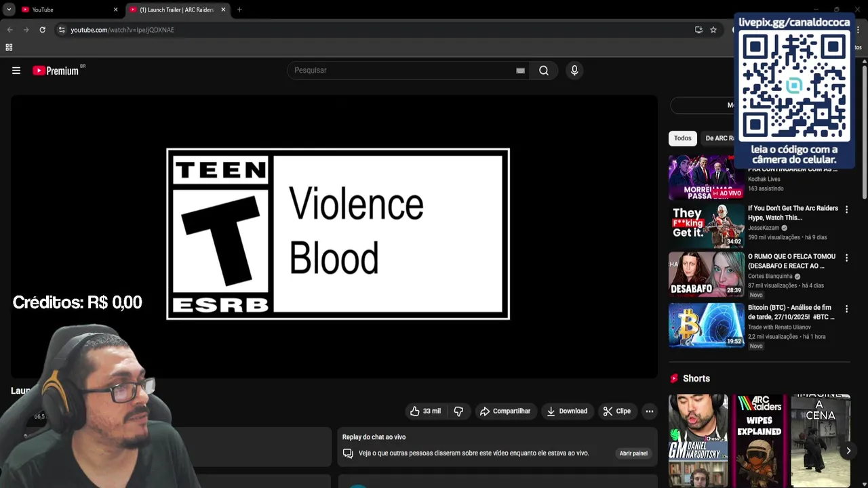Open the apps grid icon in bookmarks bar

point(9,47)
